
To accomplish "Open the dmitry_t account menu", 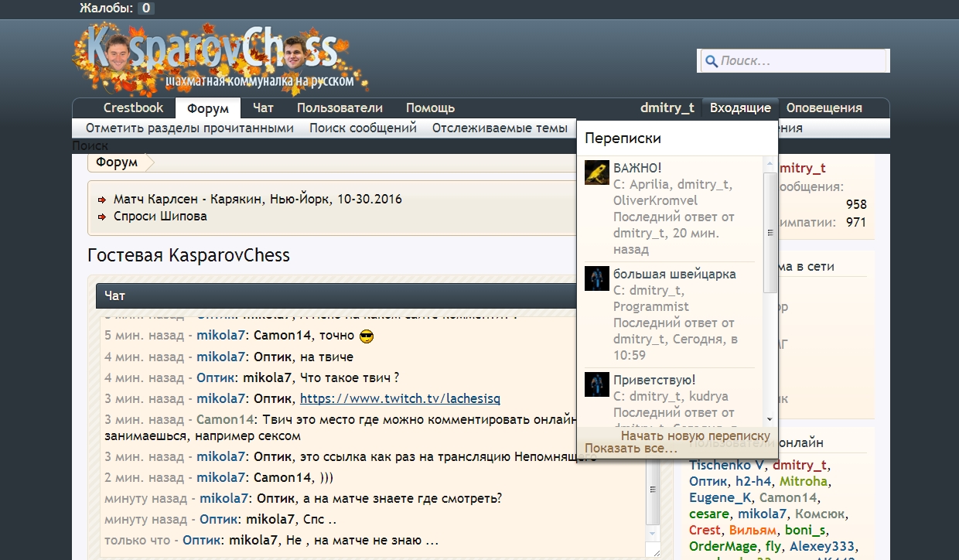I will [x=667, y=108].
